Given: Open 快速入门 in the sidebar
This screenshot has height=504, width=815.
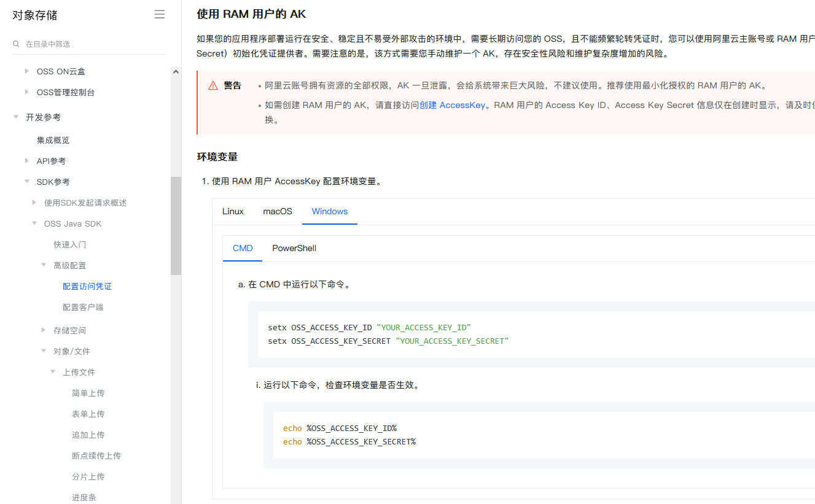Looking at the screenshot, I should click(69, 244).
